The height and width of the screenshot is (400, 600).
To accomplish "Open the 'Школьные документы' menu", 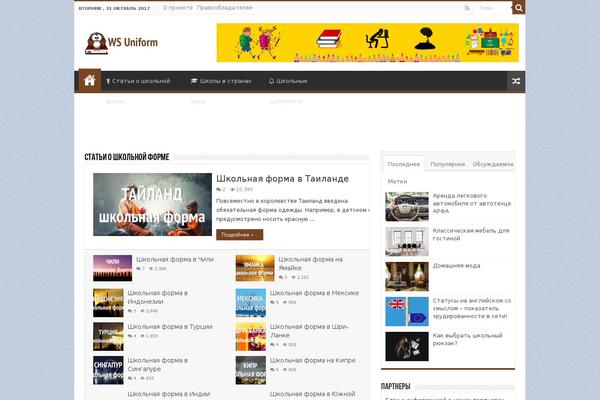I will pyautogui.click(x=288, y=81).
